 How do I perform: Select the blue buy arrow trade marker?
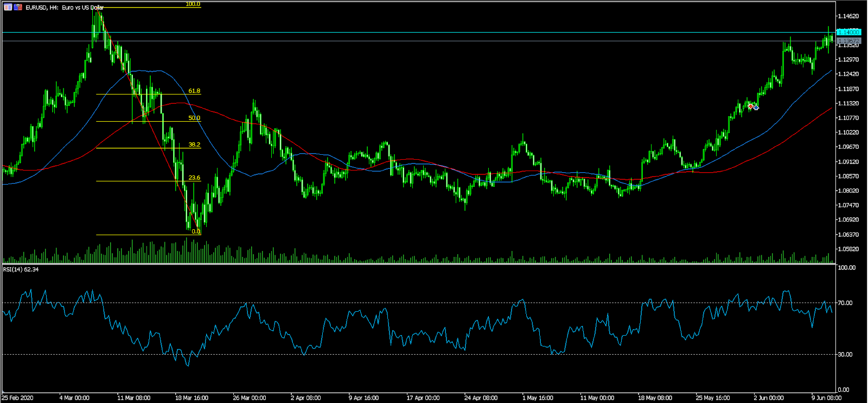click(756, 108)
